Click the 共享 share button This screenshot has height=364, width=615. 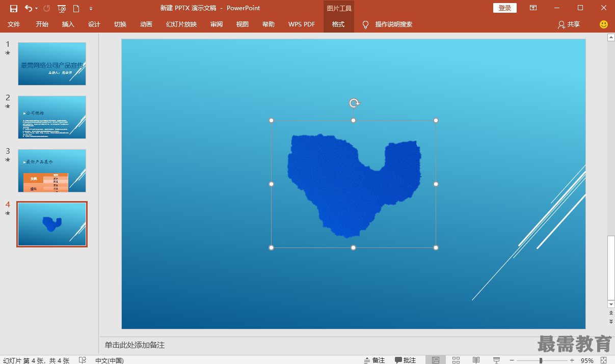coord(569,24)
